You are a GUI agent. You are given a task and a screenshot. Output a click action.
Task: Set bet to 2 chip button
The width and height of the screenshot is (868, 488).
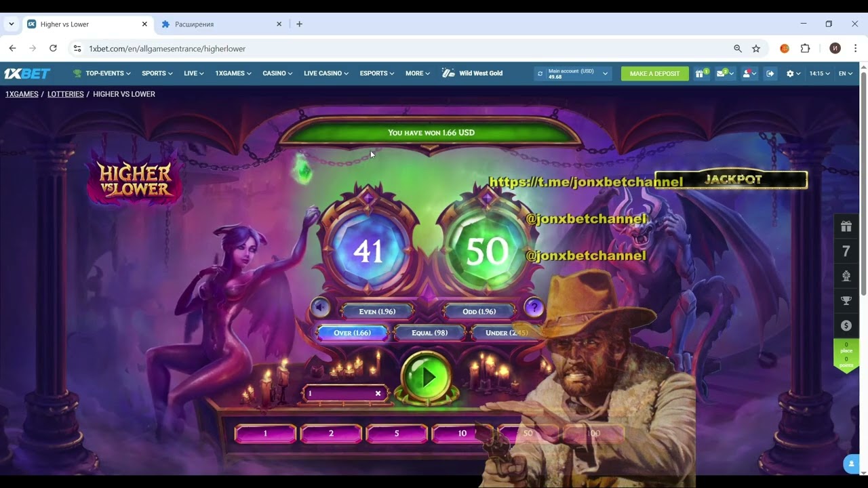click(331, 433)
